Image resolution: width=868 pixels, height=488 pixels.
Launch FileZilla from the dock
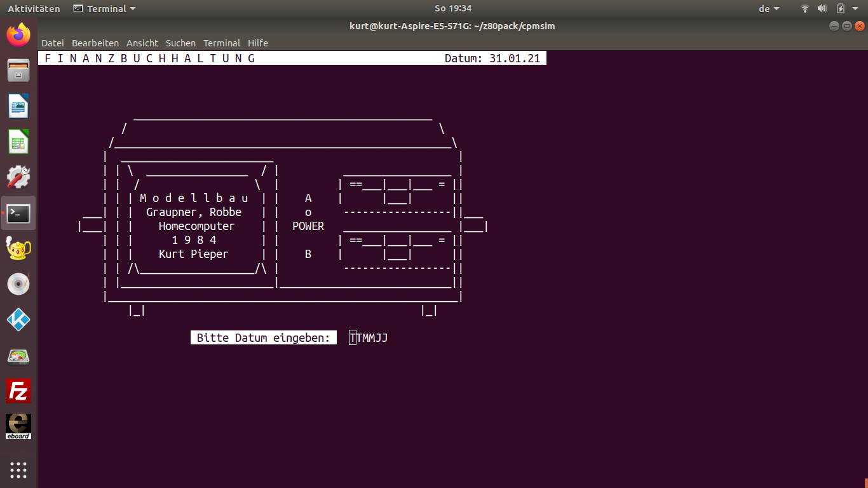tap(18, 390)
